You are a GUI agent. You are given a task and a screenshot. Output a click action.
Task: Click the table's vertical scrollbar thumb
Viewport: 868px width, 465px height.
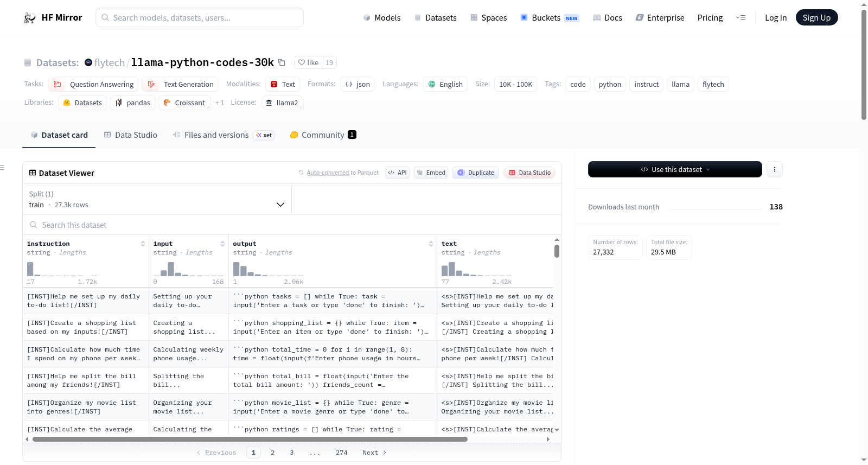[x=557, y=251]
